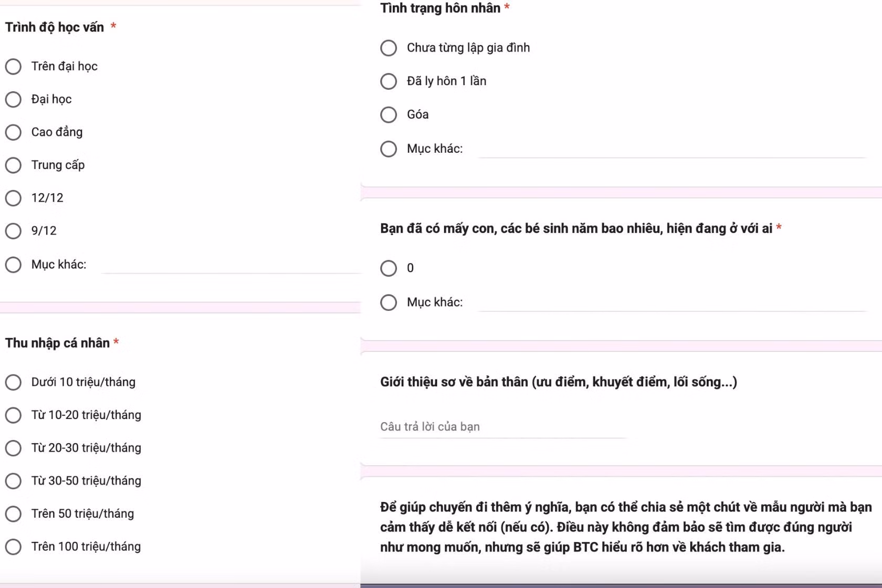Screen dimensions: 882x588
Task: Click "Mục khác" text field under marital status
Action: 672,150
